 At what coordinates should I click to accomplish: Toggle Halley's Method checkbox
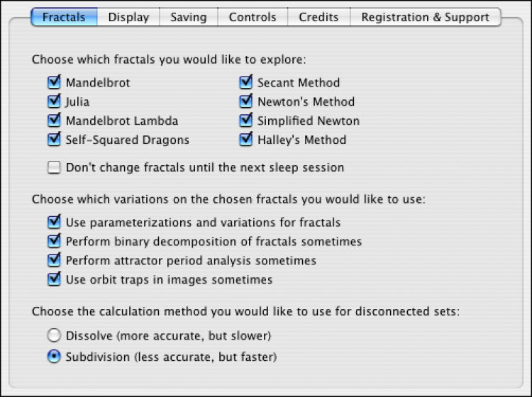(x=246, y=140)
